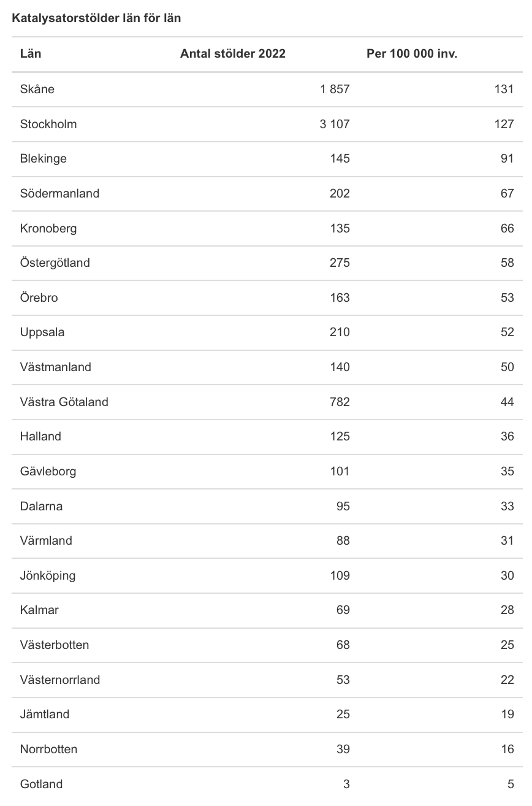Select the Halland county cell
The image size is (532, 806).
(40, 436)
